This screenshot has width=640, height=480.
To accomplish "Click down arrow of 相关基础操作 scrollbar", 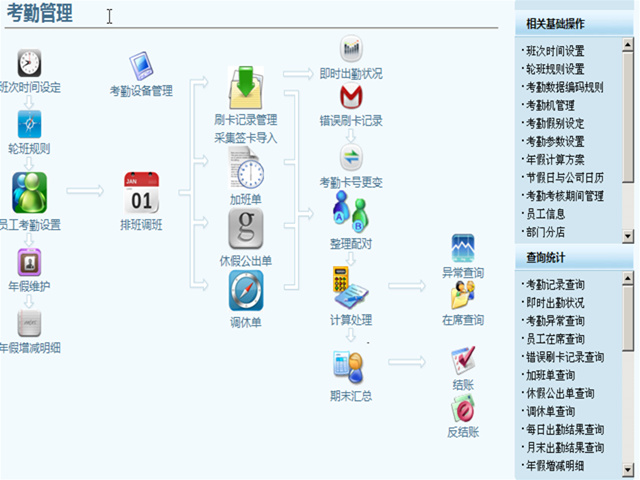I will tap(628, 236).
